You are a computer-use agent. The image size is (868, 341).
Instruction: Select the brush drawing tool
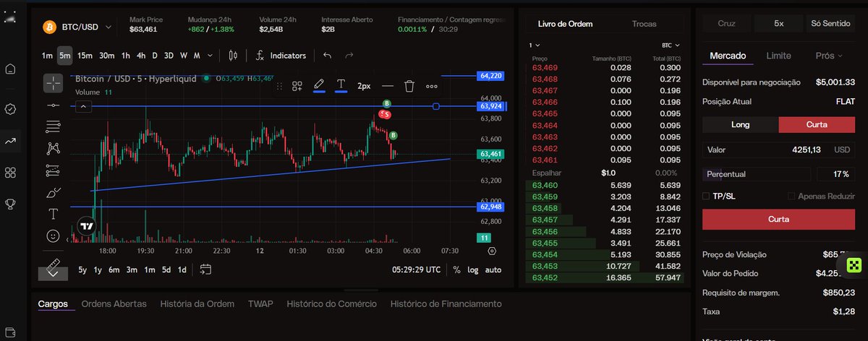tap(53, 192)
